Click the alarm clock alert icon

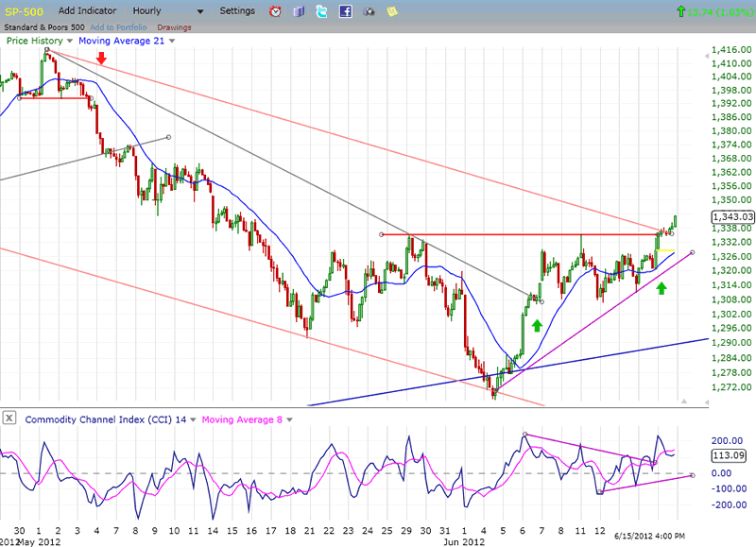[275, 11]
